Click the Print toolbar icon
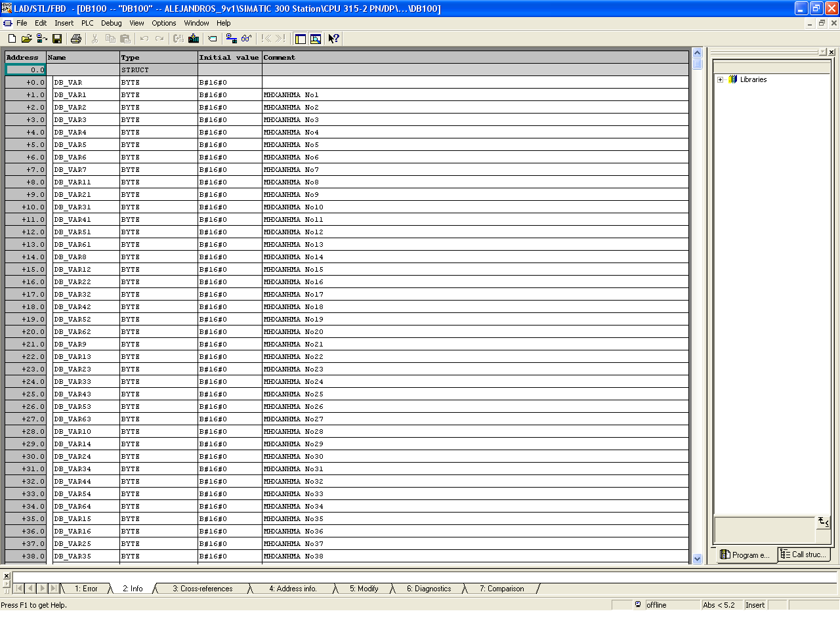 tap(76, 39)
